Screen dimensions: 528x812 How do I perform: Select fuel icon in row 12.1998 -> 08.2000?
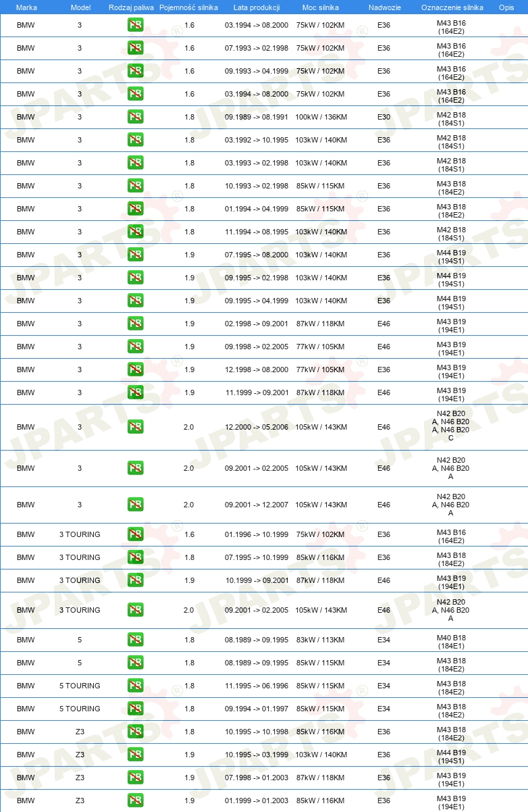coord(135,370)
